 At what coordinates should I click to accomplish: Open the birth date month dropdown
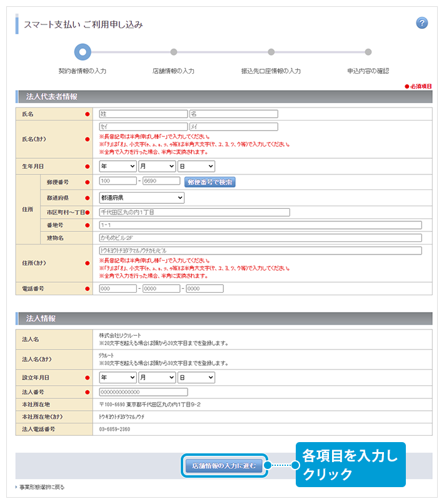pyautogui.click(x=157, y=166)
